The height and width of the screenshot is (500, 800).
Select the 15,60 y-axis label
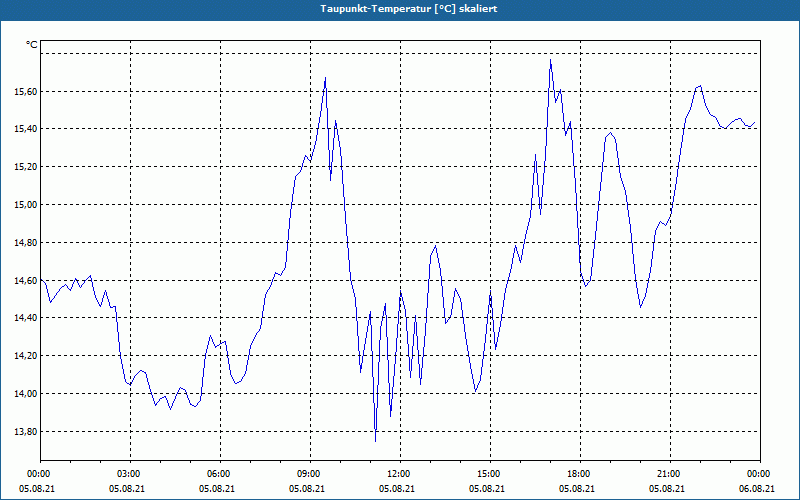[26, 91]
